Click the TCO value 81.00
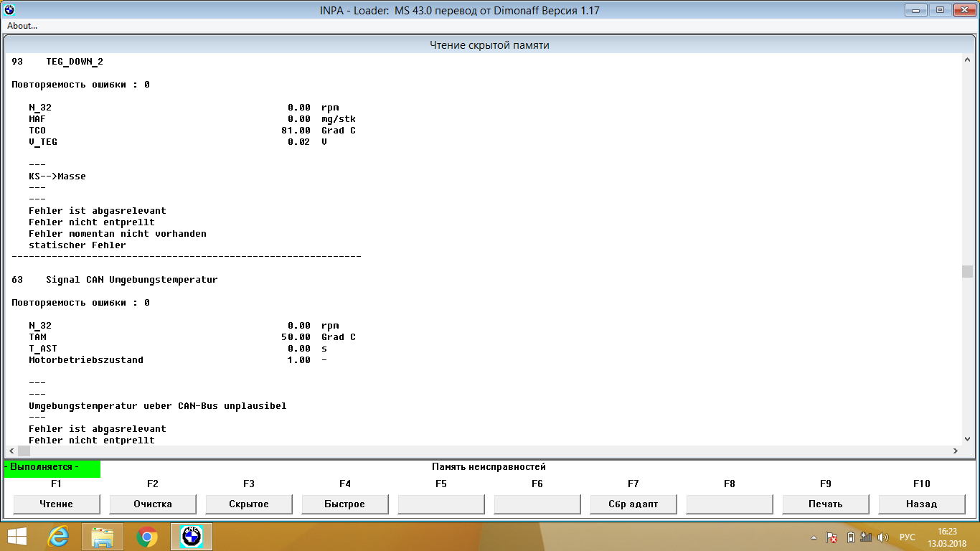This screenshot has height=551, width=980. point(296,131)
